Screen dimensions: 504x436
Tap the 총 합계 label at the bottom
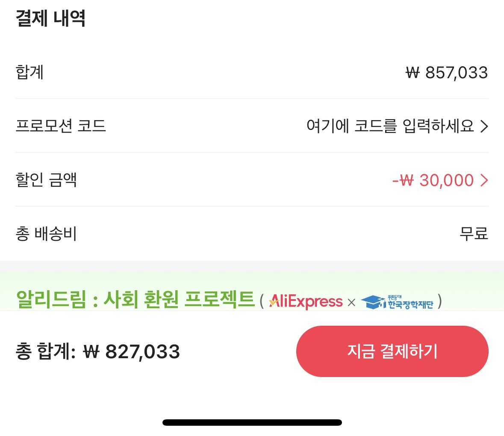click(46, 352)
